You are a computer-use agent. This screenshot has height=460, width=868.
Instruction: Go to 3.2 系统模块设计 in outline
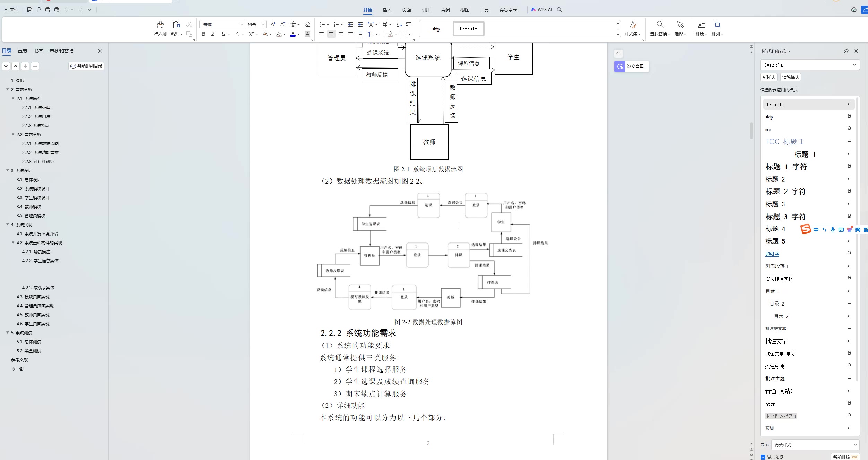33,188
